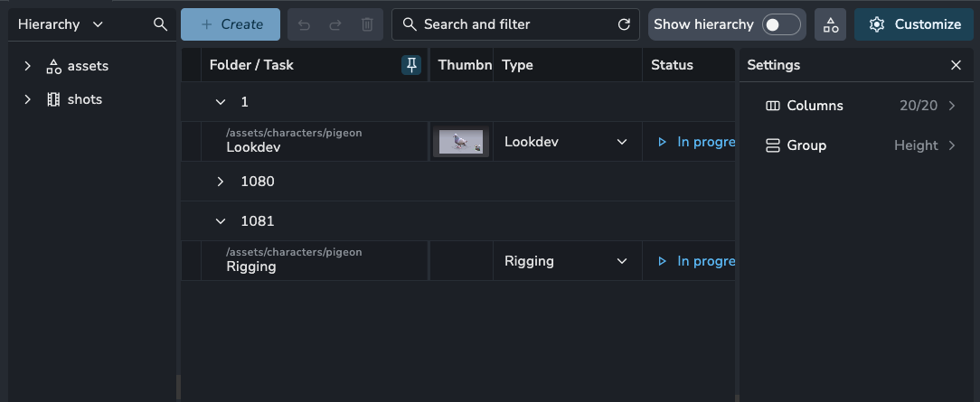The height and width of the screenshot is (402, 980).
Task: Click the search icon in Hierarchy panel
Action: (161, 24)
